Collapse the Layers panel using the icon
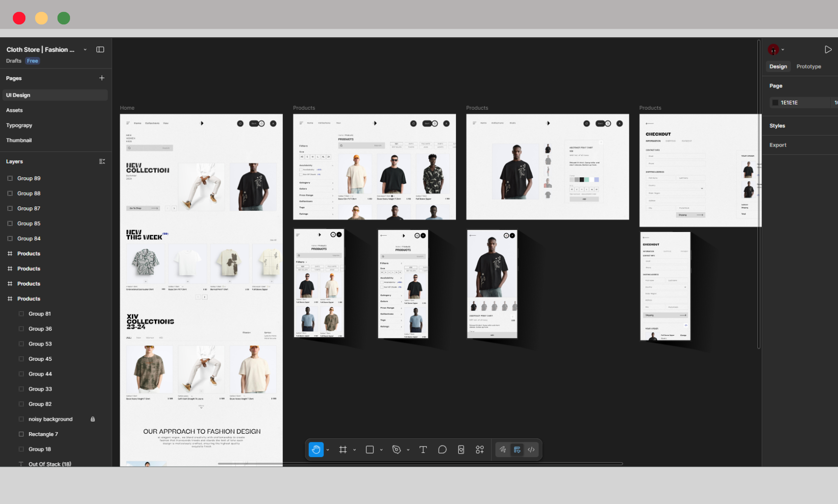 pos(102,161)
